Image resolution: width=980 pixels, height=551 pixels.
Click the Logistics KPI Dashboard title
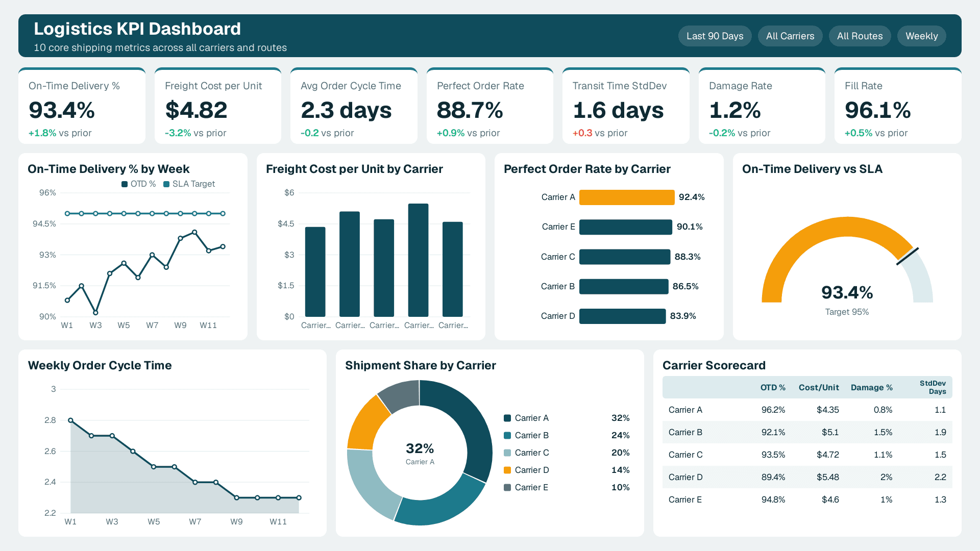[x=137, y=29]
